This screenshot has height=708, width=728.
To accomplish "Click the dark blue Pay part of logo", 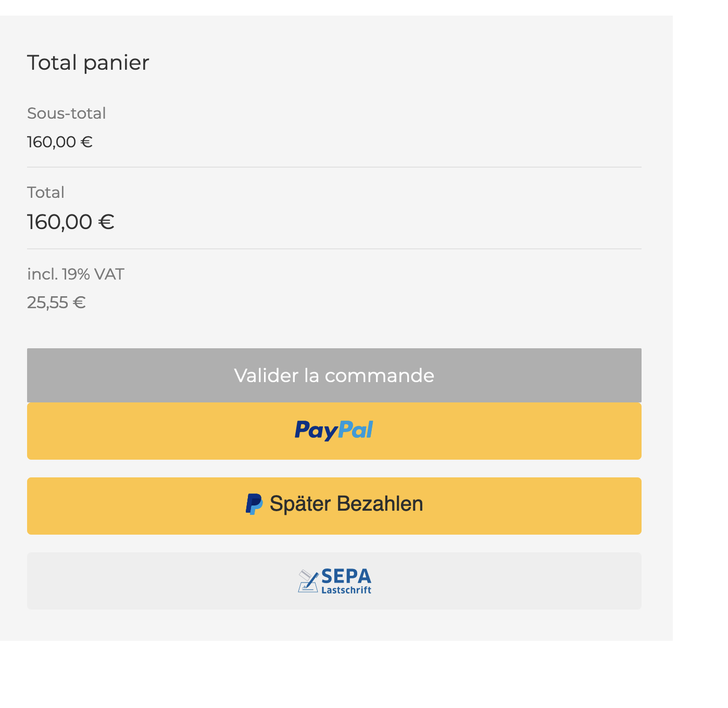I will point(316,431).
